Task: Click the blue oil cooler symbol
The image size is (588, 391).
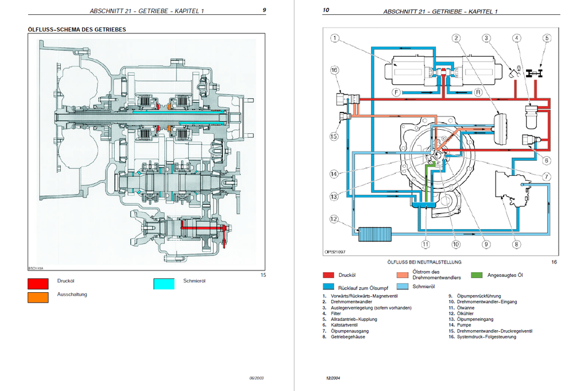Action: point(374,234)
